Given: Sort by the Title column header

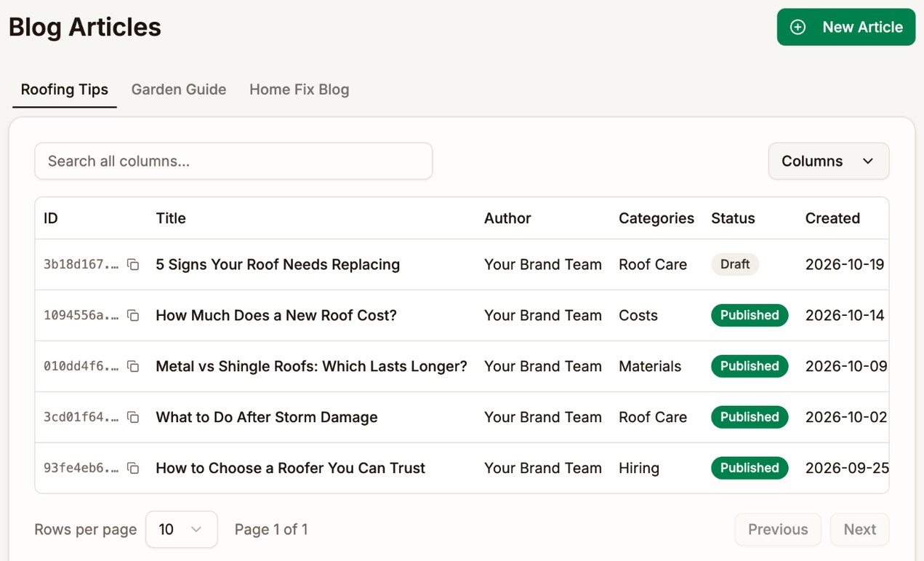Looking at the screenshot, I should pyautogui.click(x=171, y=218).
